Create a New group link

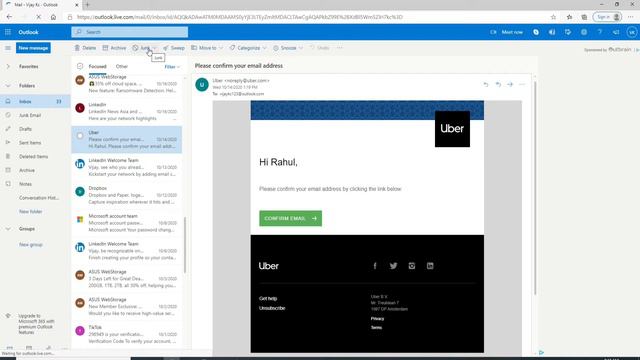click(x=31, y=244)
